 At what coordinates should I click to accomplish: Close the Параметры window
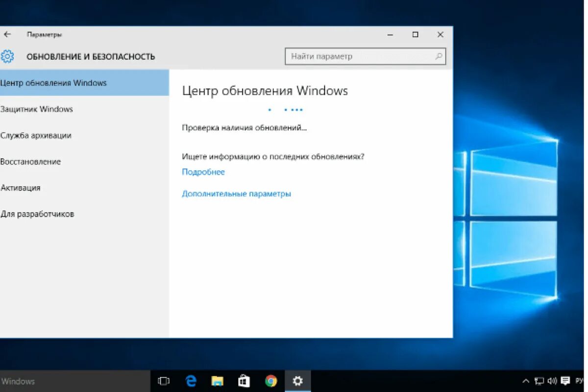[x=441, y=35]
